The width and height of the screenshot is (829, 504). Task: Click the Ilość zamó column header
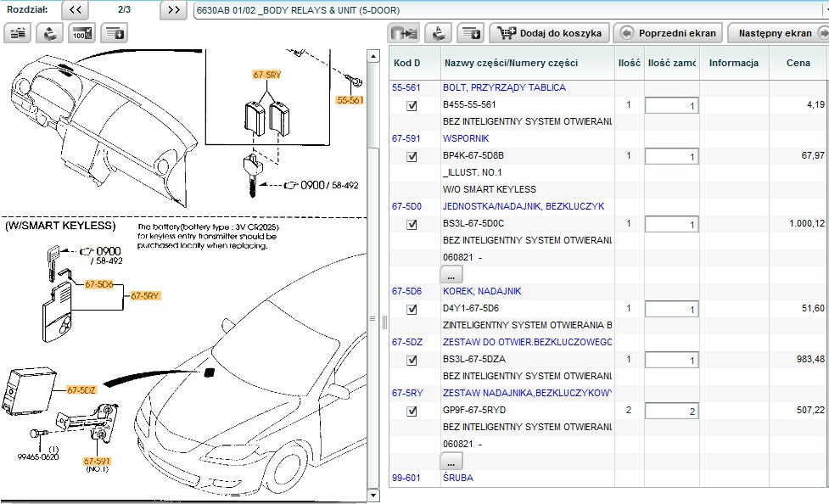point(672,63)
